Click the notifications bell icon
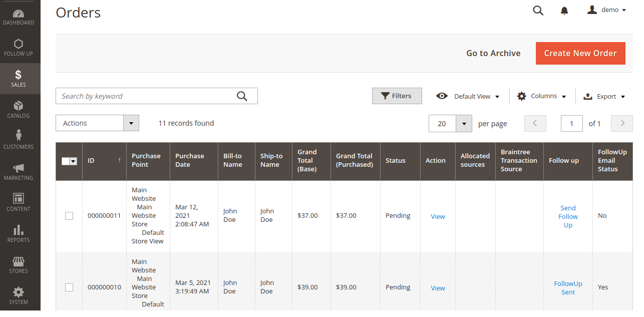 coord(564,11)
